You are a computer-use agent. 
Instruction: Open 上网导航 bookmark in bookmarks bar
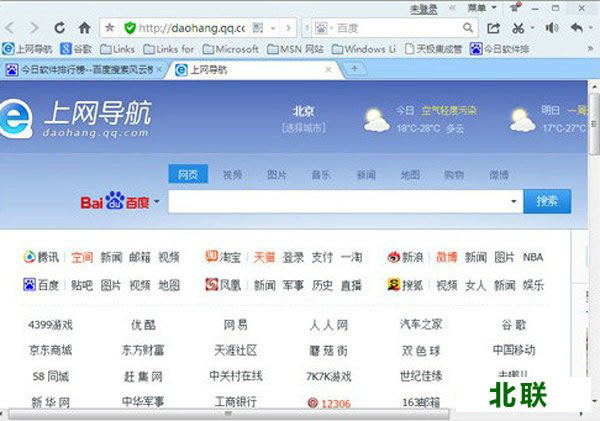[x=27, y=49]
